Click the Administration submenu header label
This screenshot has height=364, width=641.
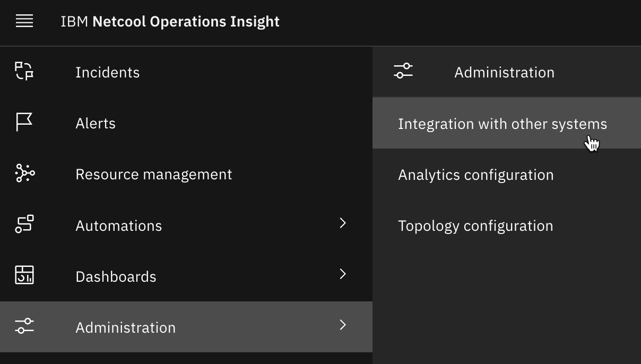point(504,72)
